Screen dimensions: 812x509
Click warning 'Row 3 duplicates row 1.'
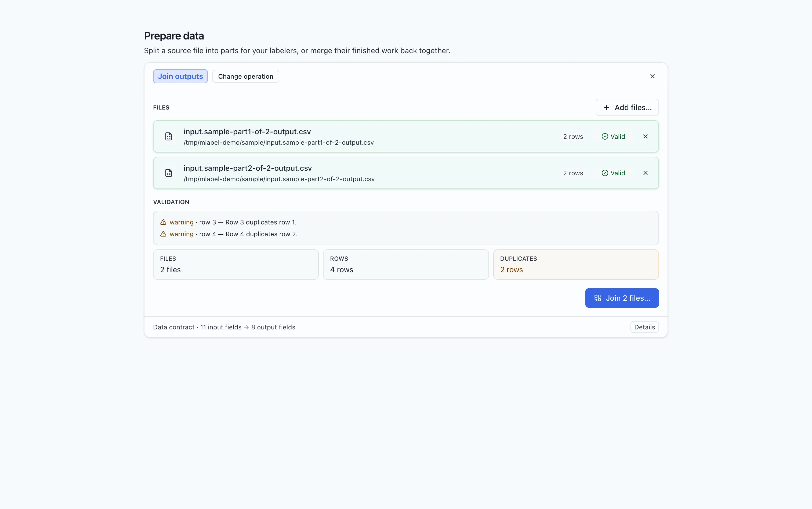point(261,222)
